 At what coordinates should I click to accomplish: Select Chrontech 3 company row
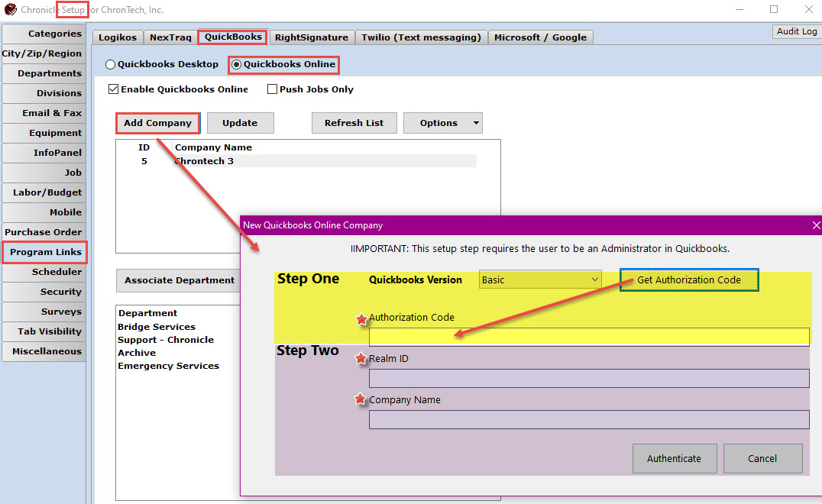point(298,161)
